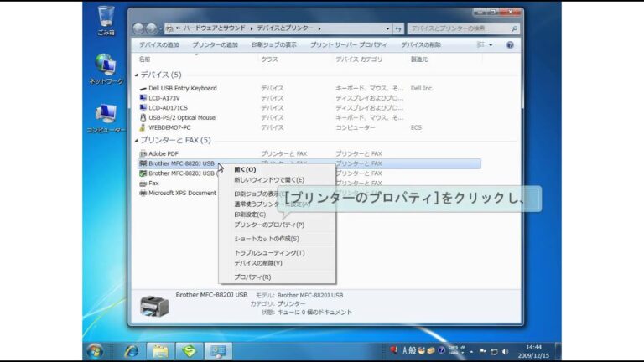Viewport: 644px width, 362px height.
Task: Select the Adobe PDF printer icon
Action: pyautogui.click(x=143, y=153)
